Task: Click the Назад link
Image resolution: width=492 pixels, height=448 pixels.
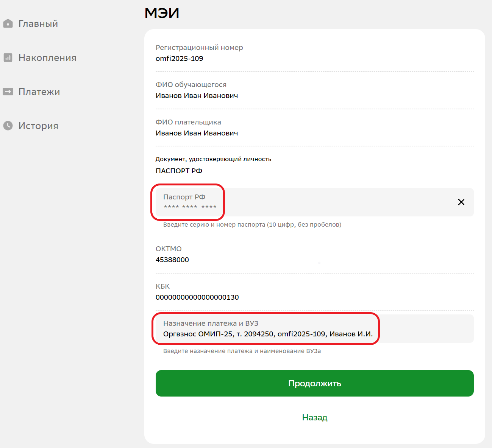Action: (x=314, y=417)
